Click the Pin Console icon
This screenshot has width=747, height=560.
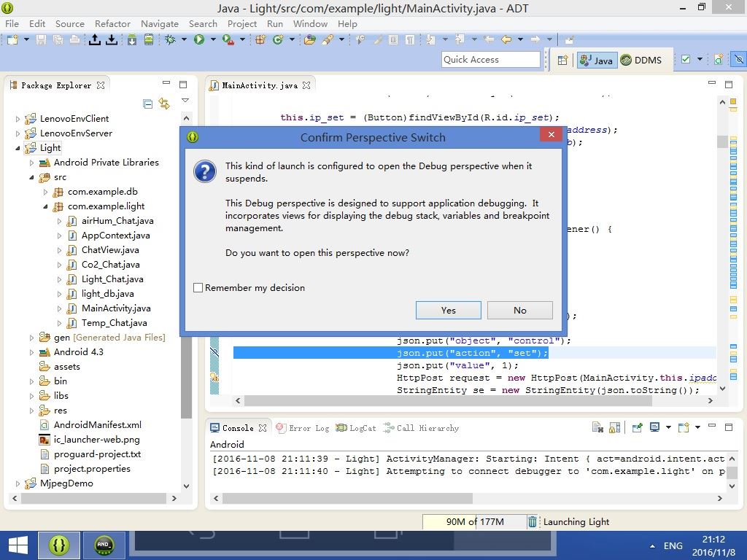[x=637, y=427]
